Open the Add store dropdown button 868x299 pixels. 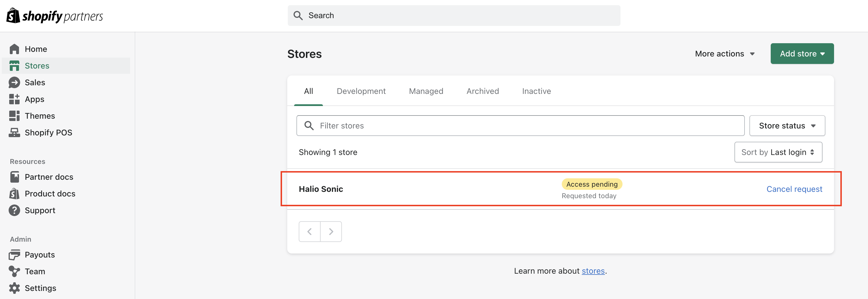pos(802,54)
